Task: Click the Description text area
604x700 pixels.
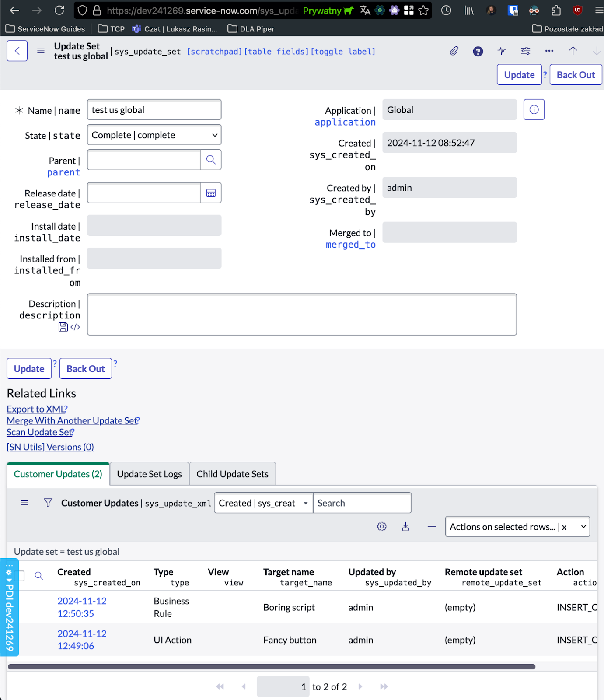Action: pyautogui.click(x=302, y=315)
